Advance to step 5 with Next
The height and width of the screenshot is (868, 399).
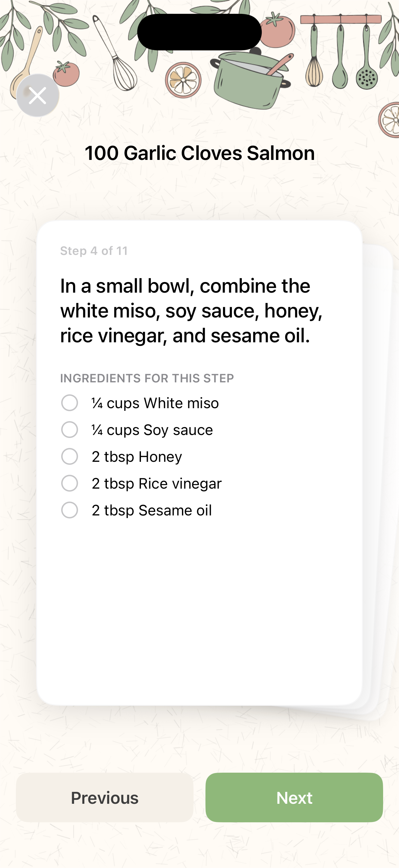click(x=294, y=797)
